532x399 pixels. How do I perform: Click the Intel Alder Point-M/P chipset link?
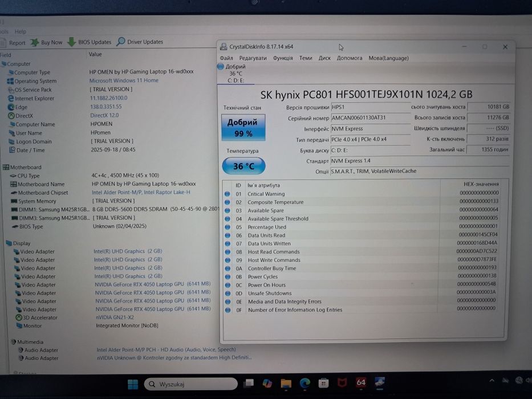click(x=141, y=193)
